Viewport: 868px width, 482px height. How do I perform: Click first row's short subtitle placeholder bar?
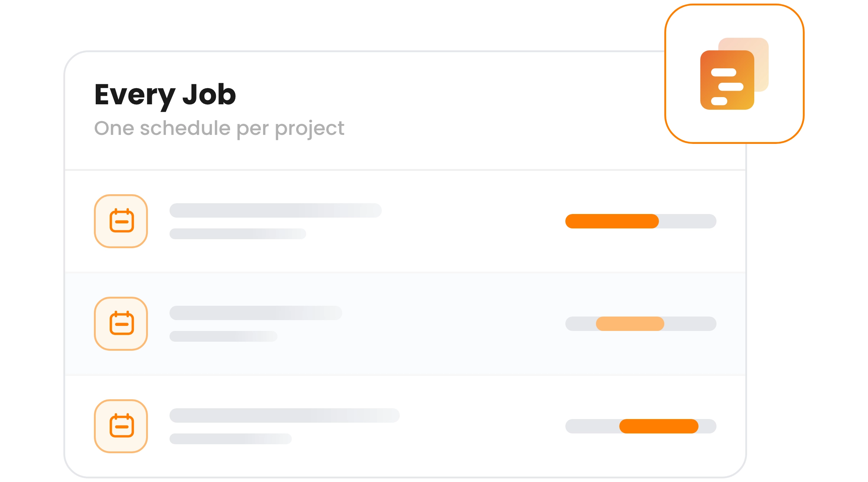(238, 234)
